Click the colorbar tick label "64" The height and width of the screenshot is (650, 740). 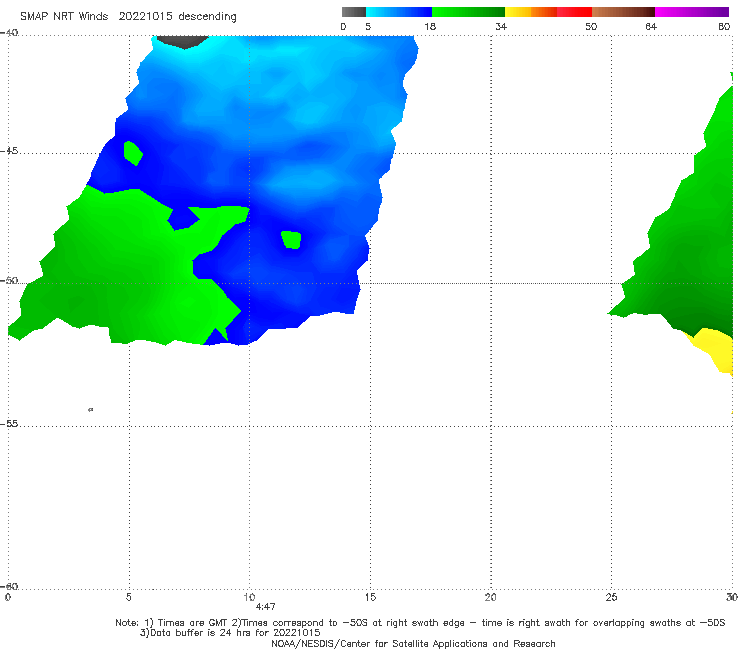click(x=651, y=26)
